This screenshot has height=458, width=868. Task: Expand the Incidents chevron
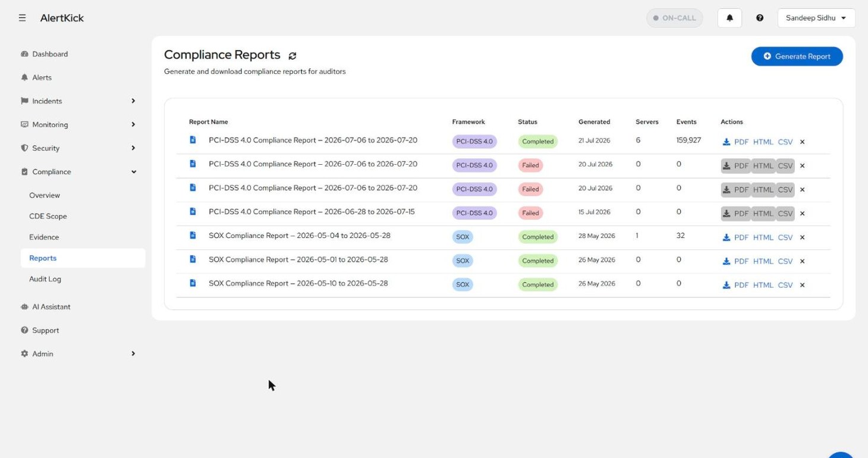click(133, 101)
